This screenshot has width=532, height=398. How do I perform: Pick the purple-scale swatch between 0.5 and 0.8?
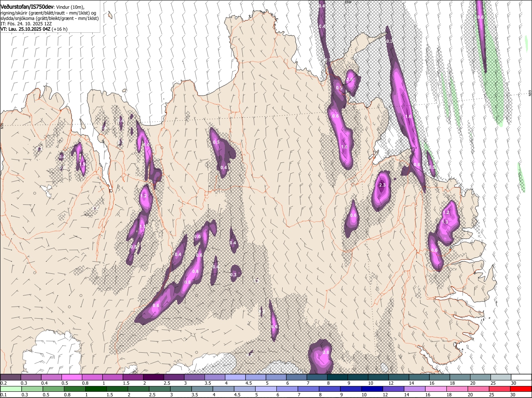pyautogui.click(x=71, y=377)
